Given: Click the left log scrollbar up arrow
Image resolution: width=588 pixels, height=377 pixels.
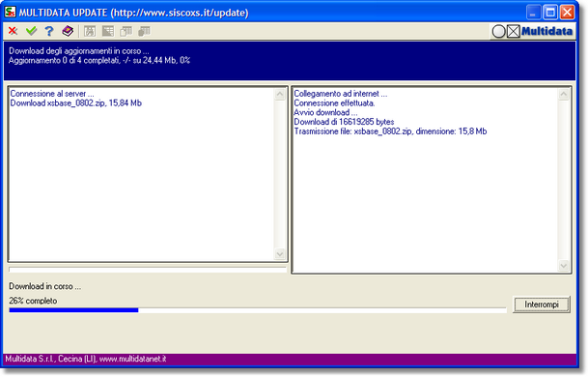Looking at the screenshot, I should point(280,94).
